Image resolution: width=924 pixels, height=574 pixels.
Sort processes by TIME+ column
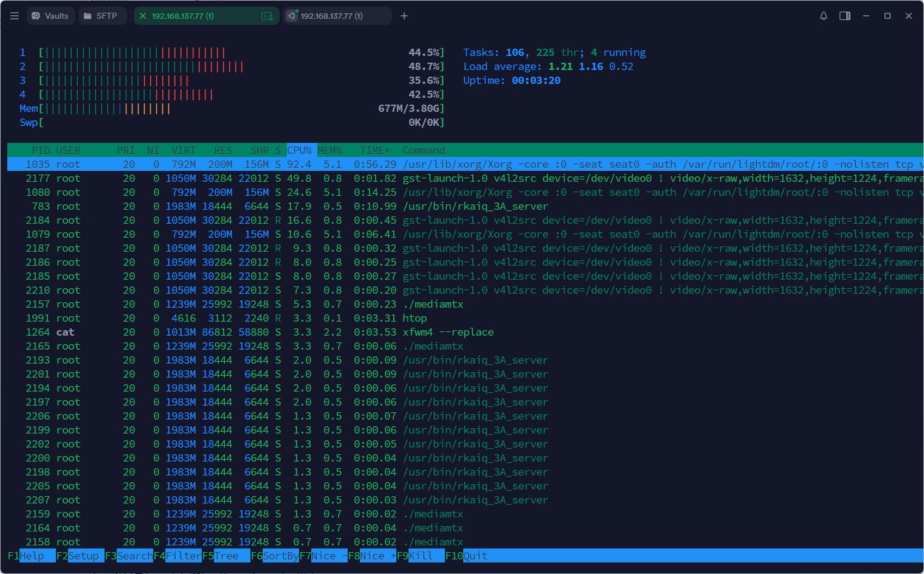[x=374, y=150]
